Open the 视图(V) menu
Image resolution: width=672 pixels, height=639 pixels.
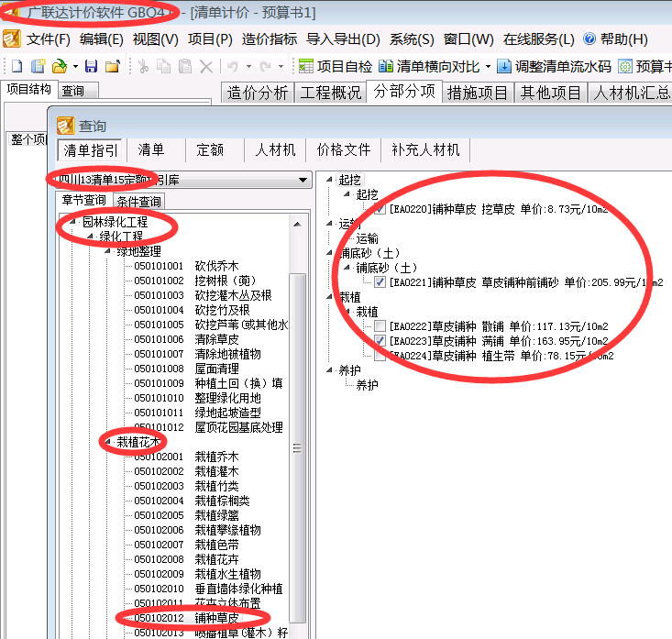point(156,39)
